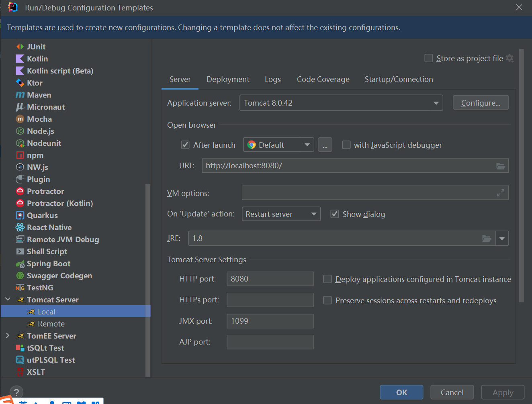
Task: Check Preserve sessions across restarts and redeploys
Action: [327, 300]
